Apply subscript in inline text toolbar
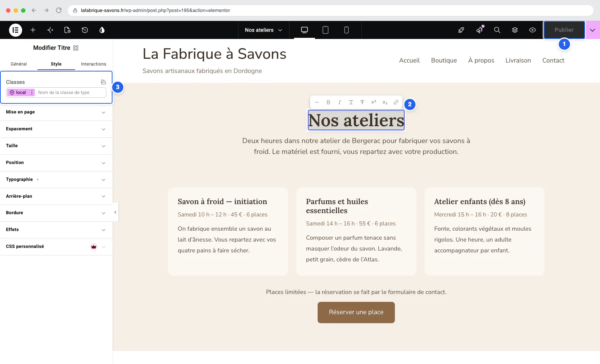The width and height of the screenshot is (600, 364). [x=385, y=102]
